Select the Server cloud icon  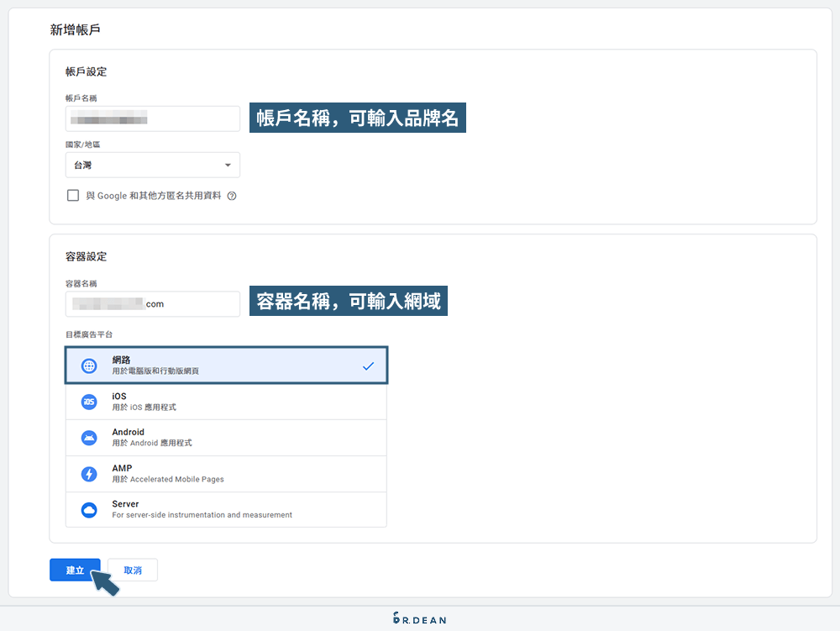88,509
